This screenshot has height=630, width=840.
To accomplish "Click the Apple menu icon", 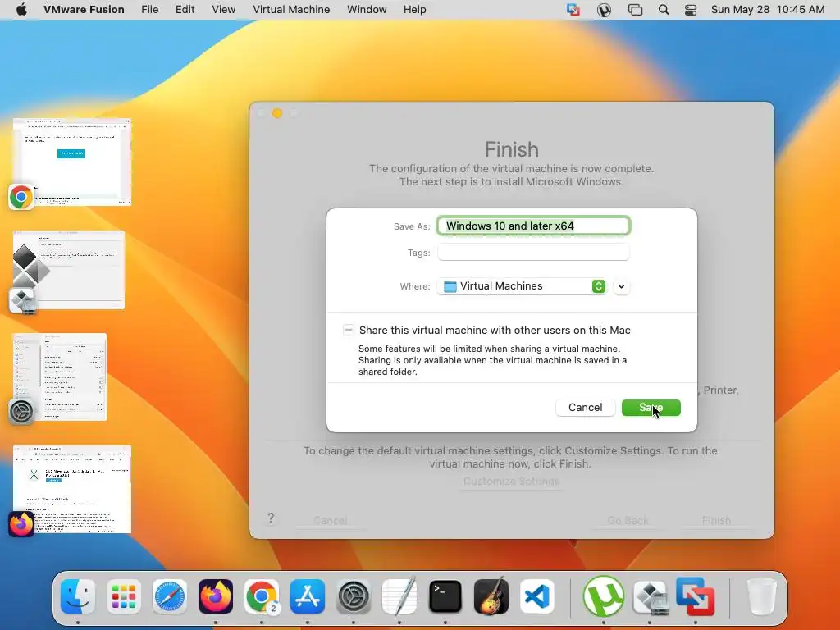I will tap(21, 10).
